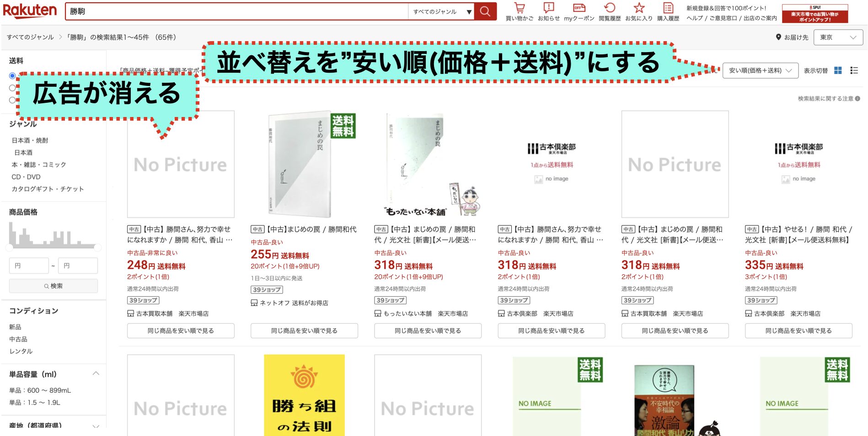Click すべてのジャンル in the breadcrumb
The width and height of the screenshot is (868, 436).
pyautogui.click(x=30, y=37)
